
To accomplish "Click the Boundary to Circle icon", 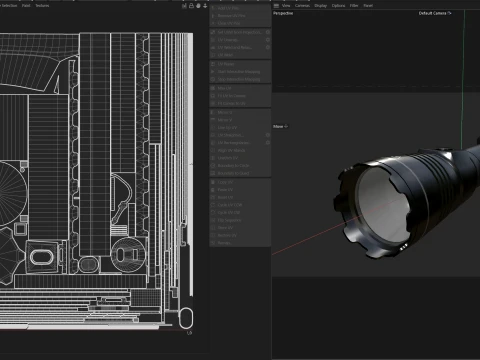I will (213, 166).
